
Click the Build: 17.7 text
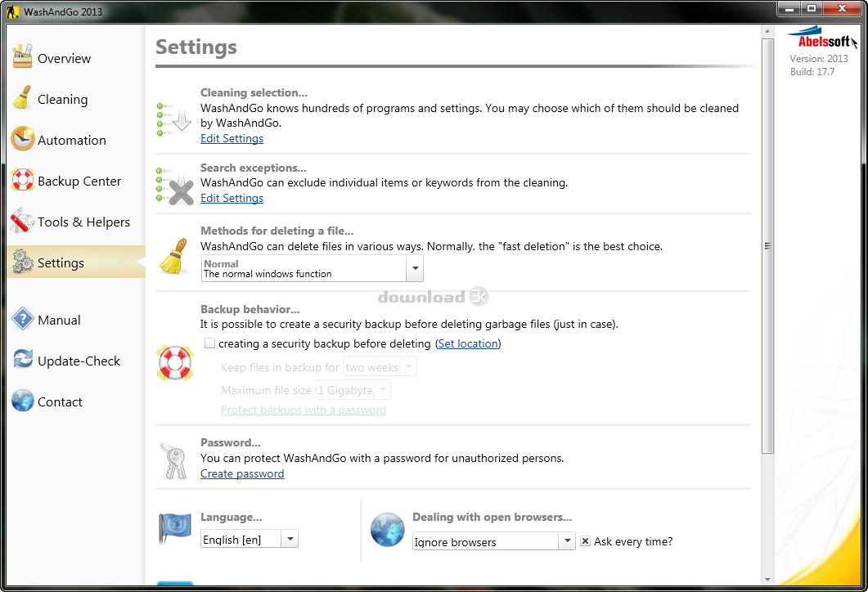point(812,72)
